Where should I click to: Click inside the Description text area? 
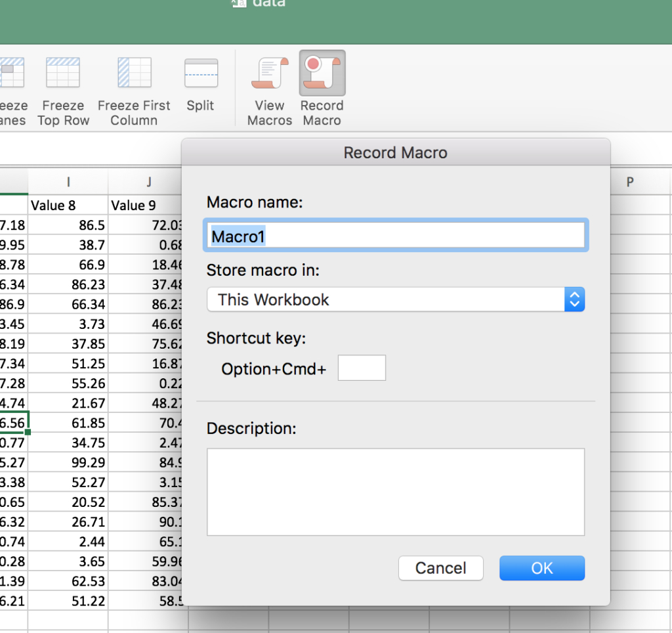click(395, 491)
